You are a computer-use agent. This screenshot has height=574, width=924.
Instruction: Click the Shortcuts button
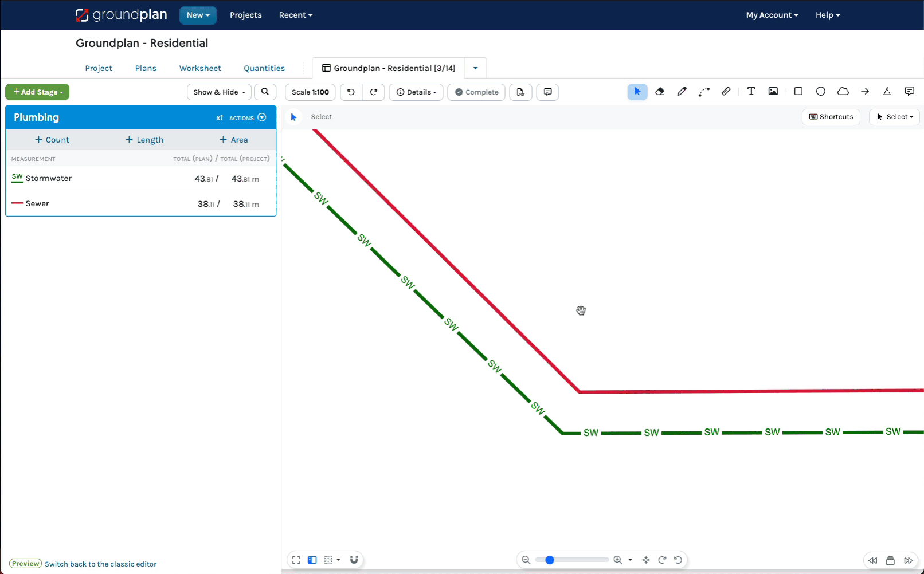tap(831, 117)
